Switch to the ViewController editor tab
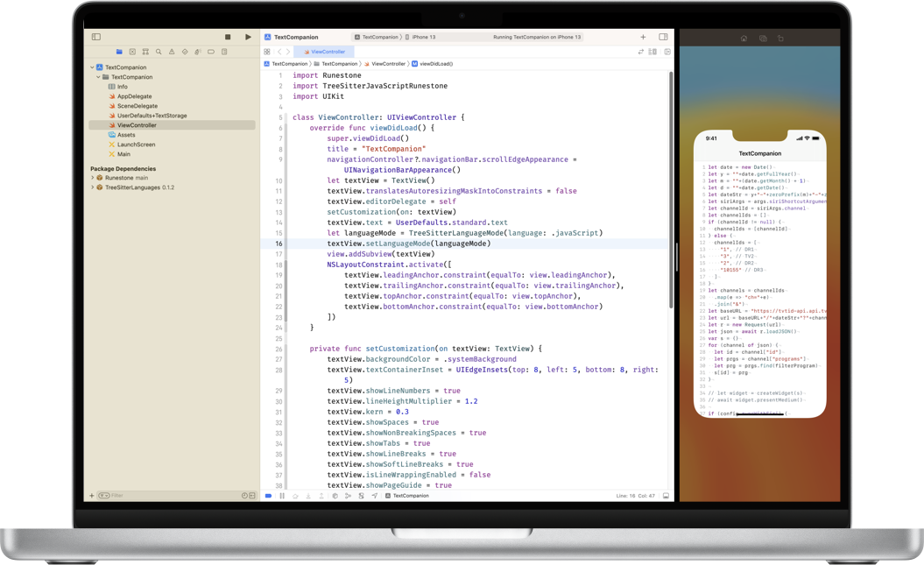Image resolution: width=924 pixels, height=565 pixels. (326, 51)
